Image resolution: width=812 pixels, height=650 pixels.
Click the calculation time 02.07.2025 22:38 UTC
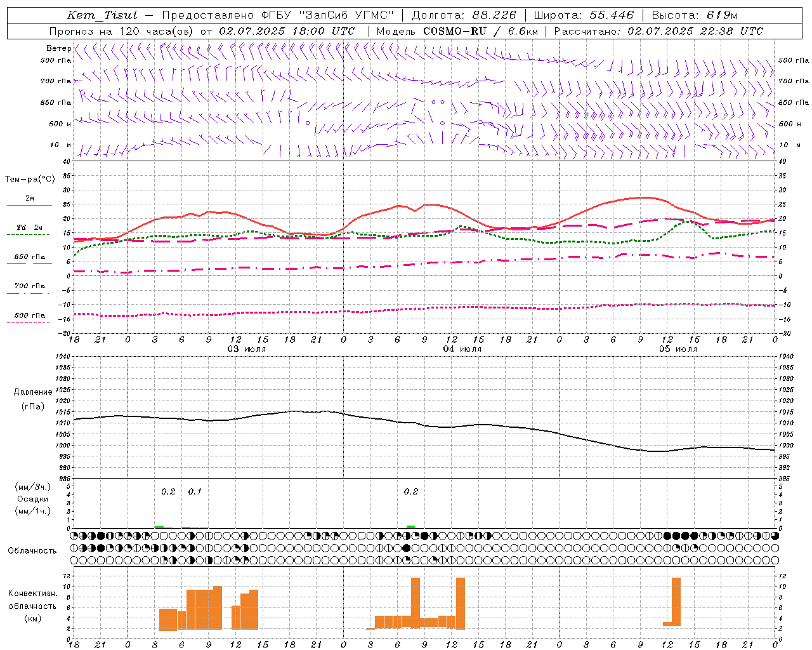click(695, 31)
